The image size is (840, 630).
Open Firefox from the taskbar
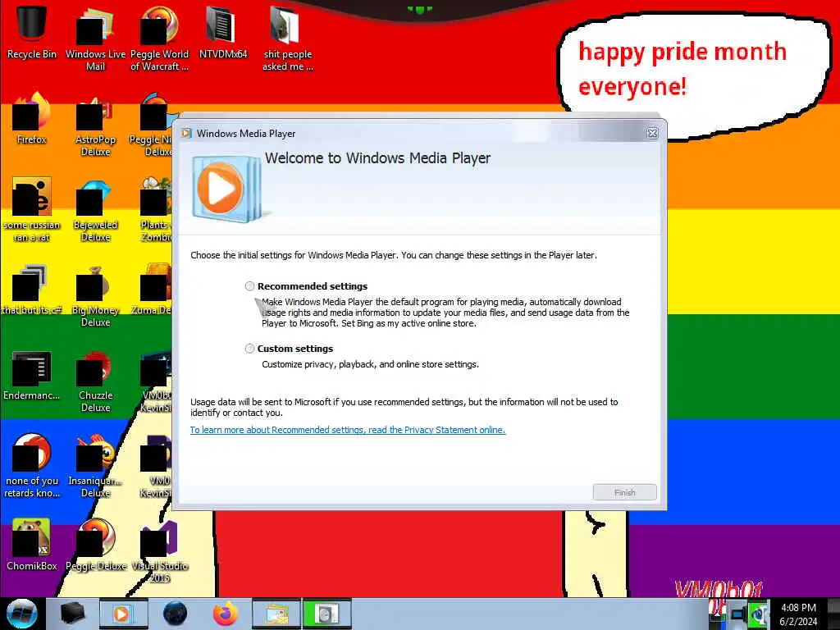click(x=226, y=614)
